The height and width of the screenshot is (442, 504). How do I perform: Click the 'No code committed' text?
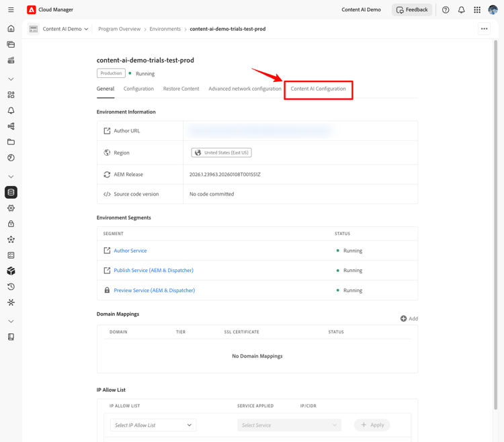212,194
